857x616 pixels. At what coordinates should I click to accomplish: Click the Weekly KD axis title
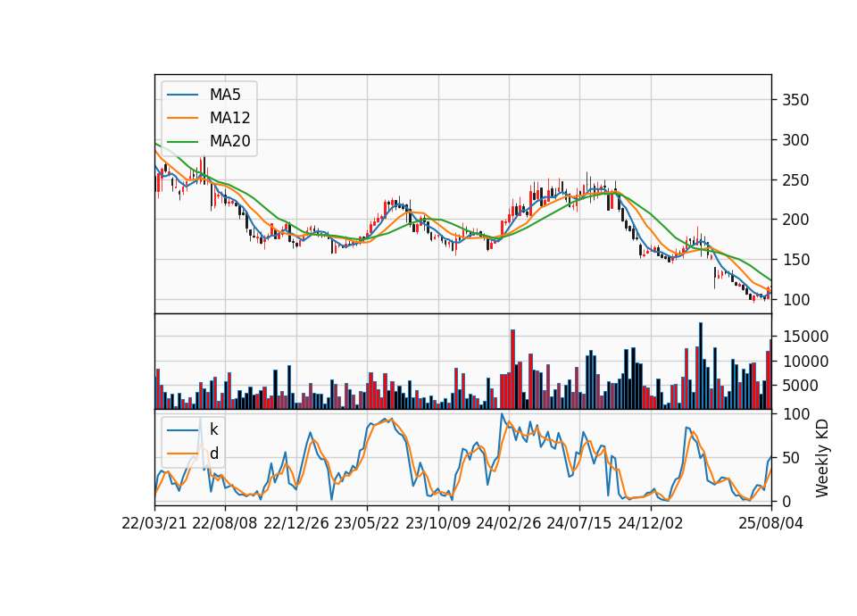pyautogui.click(x=822, y=458)
